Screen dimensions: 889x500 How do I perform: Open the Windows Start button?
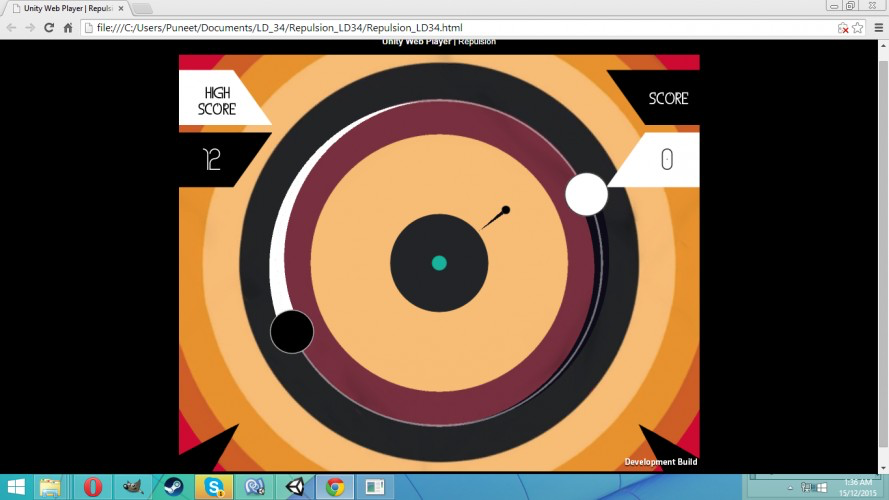click(16, 487)
